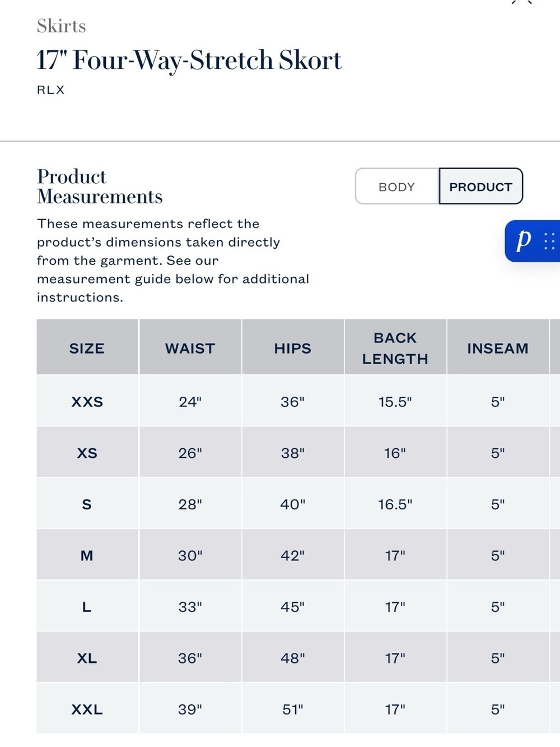
Task: Click the Skirts category label
Action: pos(62,26)
